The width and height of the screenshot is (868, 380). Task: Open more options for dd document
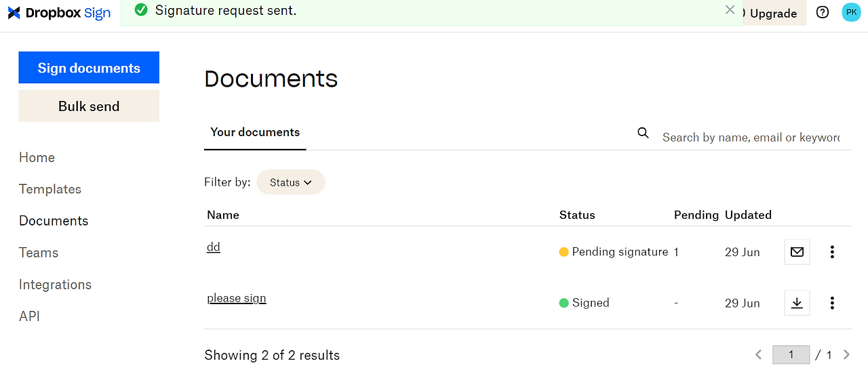coord(832,252)
